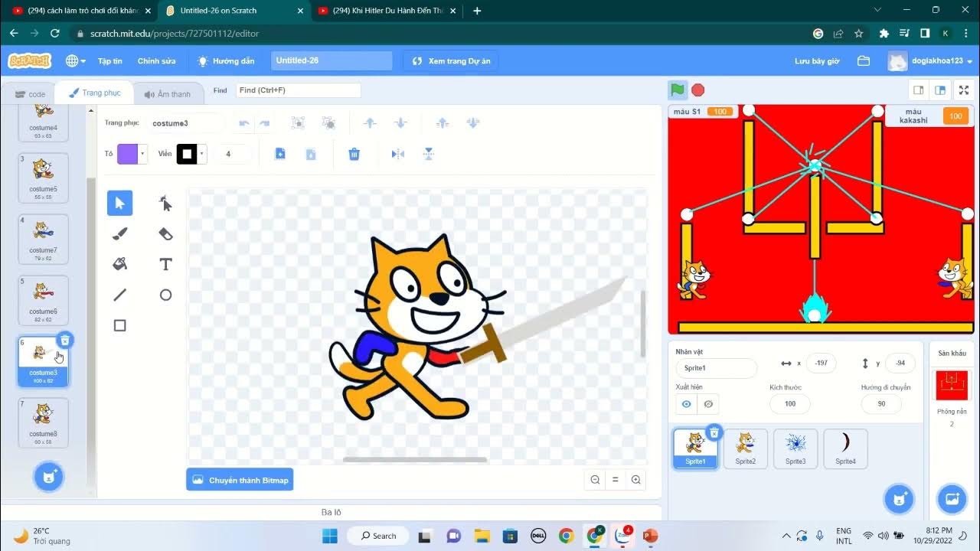Show sprite with the eye toggle
Screen dimensions: 980x551
tap(687, 404)
